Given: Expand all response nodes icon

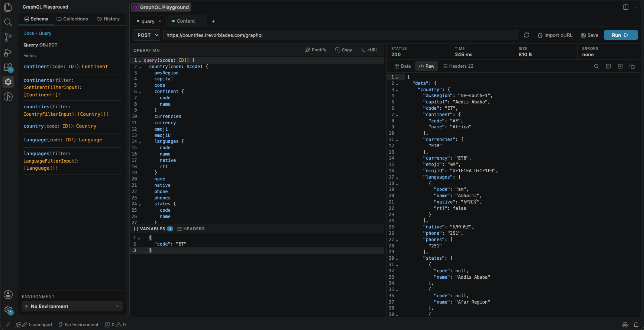Looking at the screenshot, I should click(x=620, y=66).
